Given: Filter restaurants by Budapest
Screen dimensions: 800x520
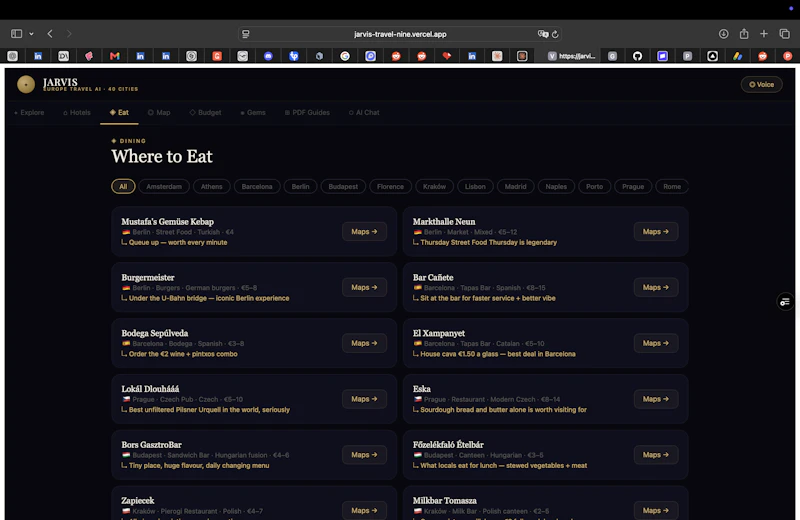Looking at the screenshot, I should 343,187.
